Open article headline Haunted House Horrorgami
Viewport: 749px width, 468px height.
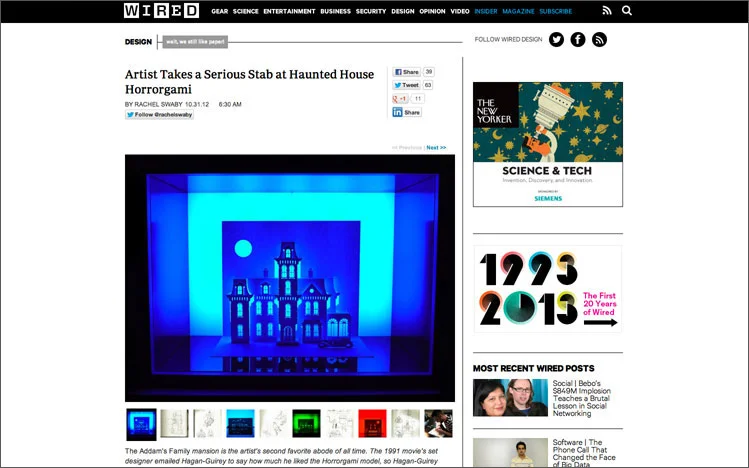pos(249,82)
